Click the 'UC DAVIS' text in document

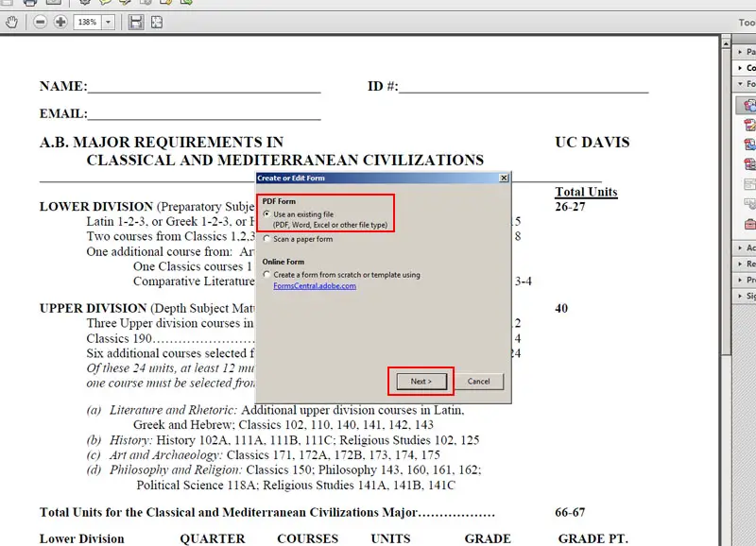(593, 142)
